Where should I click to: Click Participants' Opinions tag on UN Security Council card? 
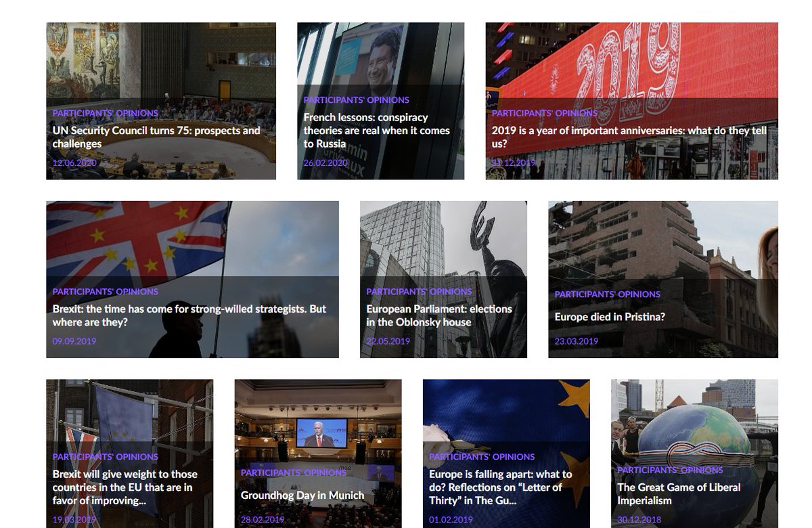pos(106,113)
